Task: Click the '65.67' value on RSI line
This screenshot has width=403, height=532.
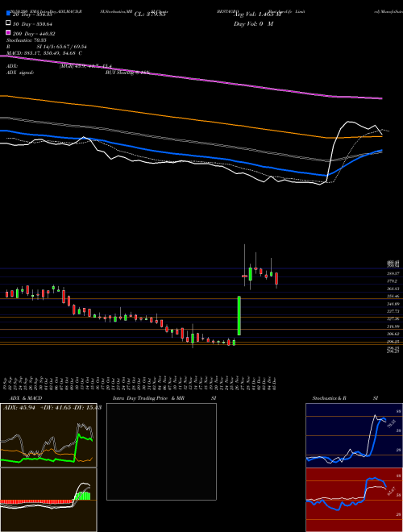Action: pyautogui.click(x=392, y=491)
